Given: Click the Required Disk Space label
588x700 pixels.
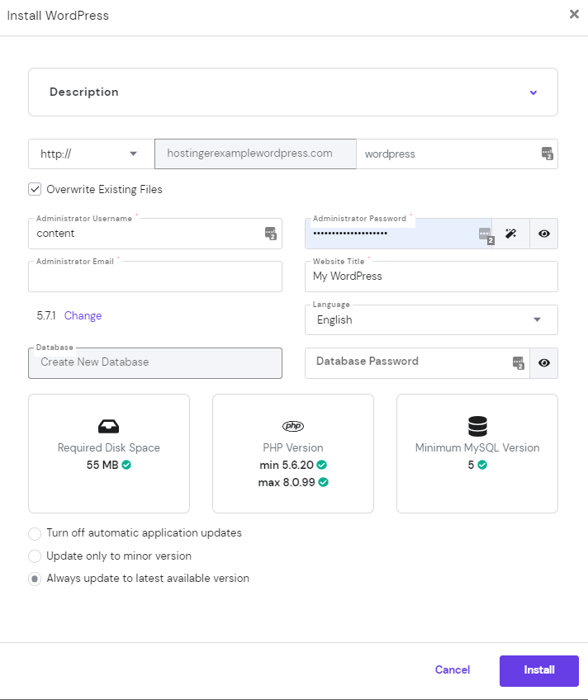Looking at the screenshot, I should [108, 447].
